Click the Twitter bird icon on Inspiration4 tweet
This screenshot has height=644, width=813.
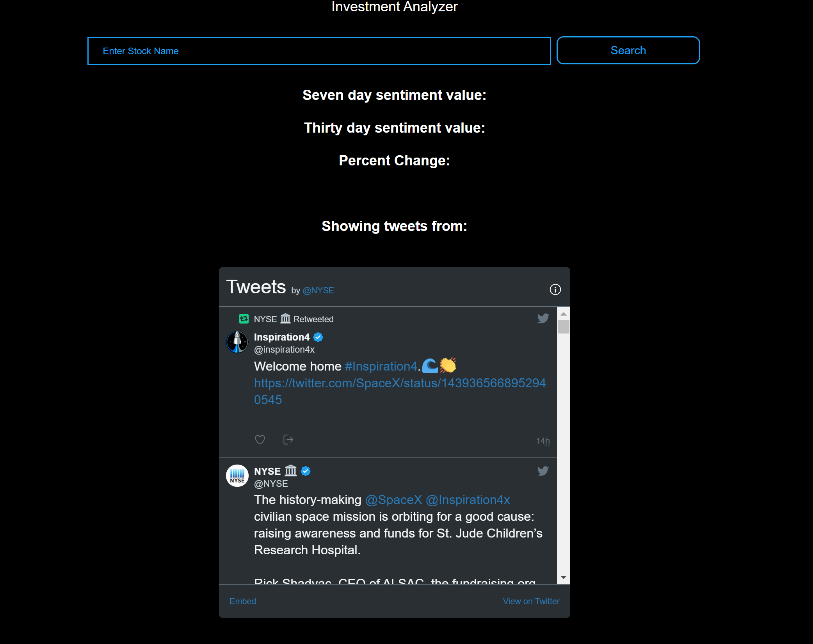[543, 318]
